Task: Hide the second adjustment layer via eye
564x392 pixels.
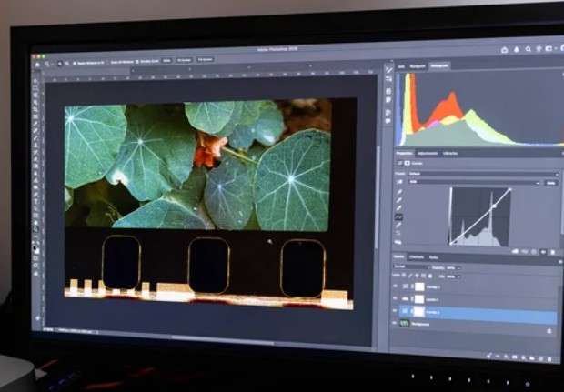Action: point(395,298)
